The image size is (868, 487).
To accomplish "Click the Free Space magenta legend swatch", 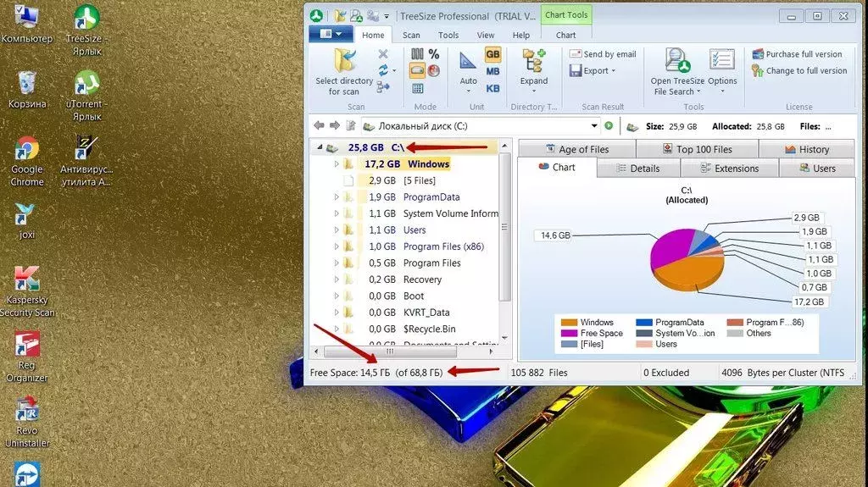I will pos(569,333).
